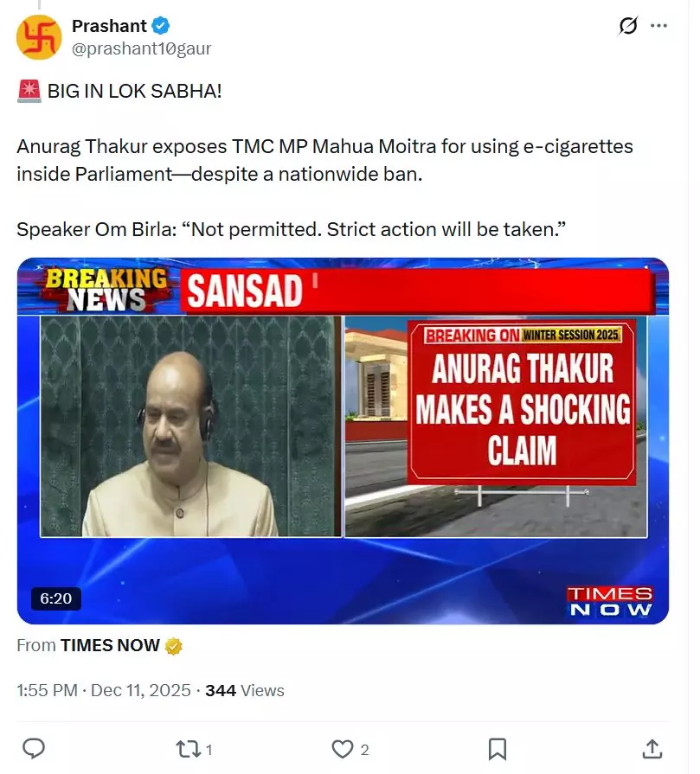Viewport: 700px width, 774px height.
Task: Click the repost arrows icon
Action: (189, 749)
